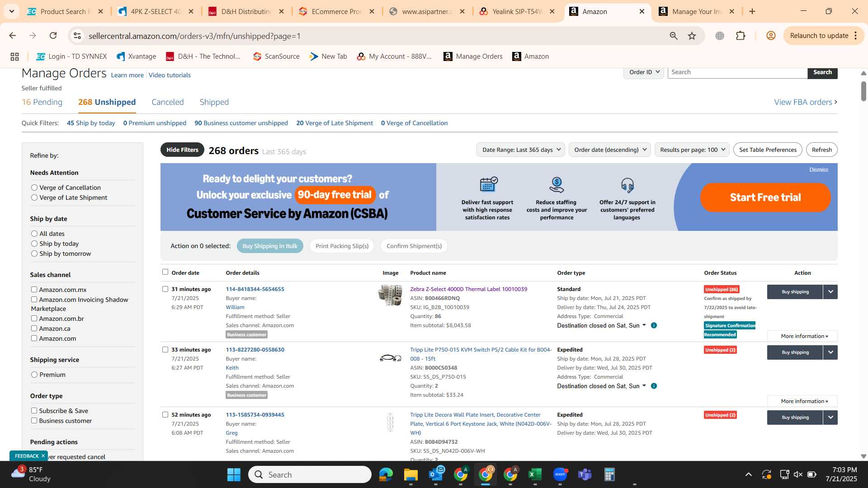Image resolution: width=868 pixels, height=488 pixels.
Task: Open Zoom from taskbar
Action: coord(560,474)
